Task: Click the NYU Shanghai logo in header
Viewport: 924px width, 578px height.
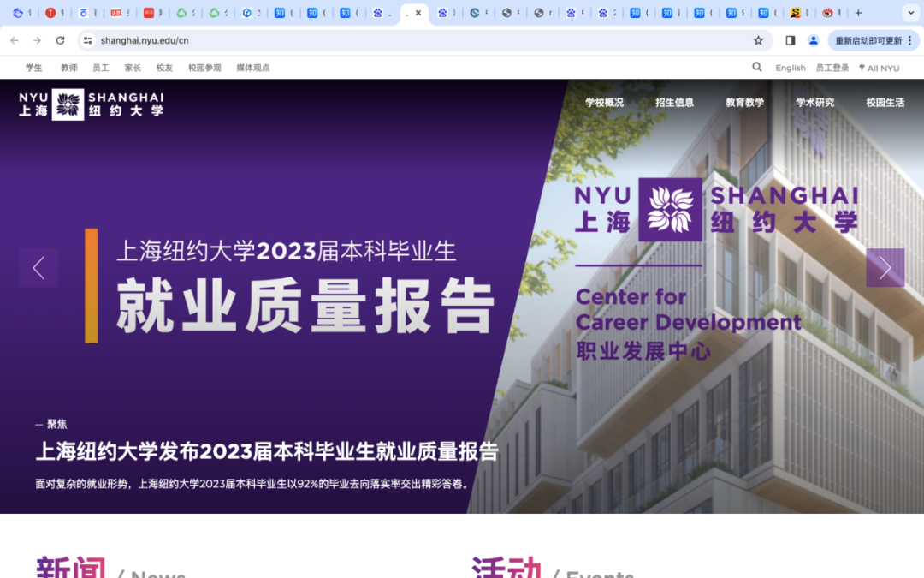Action: tap(92, 104)
